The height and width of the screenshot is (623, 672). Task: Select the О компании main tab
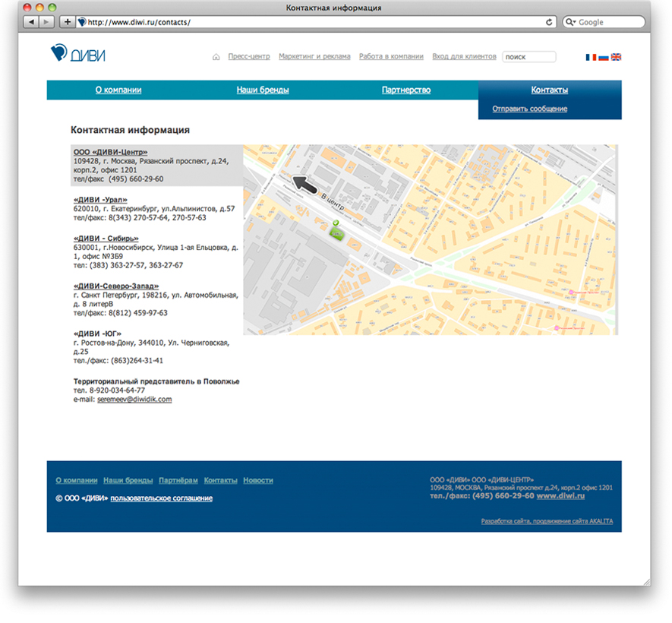pos(118,90)
